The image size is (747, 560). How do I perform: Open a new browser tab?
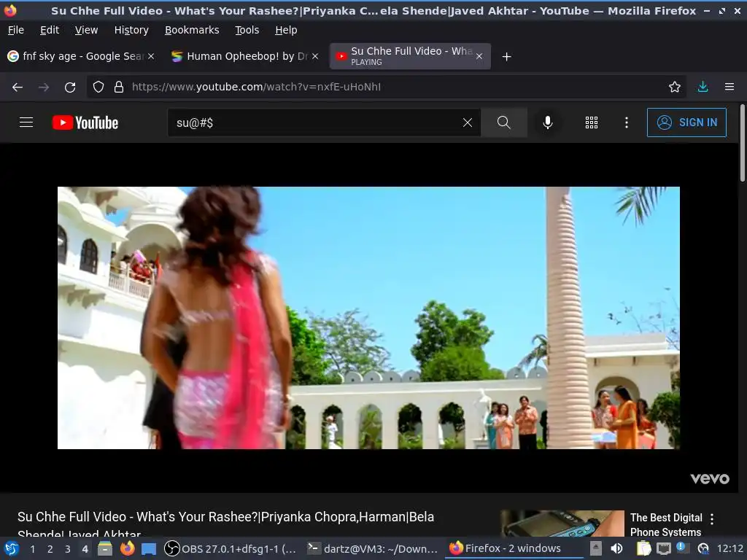coord(506,57)
